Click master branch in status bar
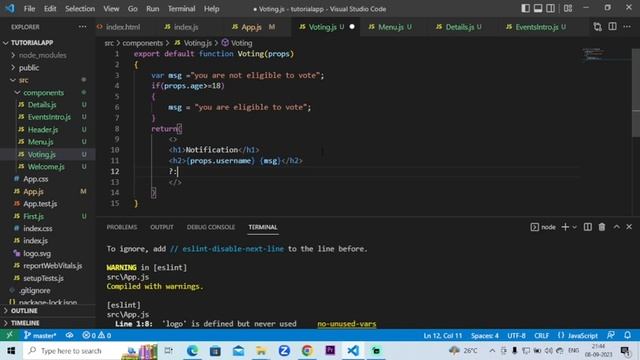Viewport: 640px width, 360px height. point(40,336)
